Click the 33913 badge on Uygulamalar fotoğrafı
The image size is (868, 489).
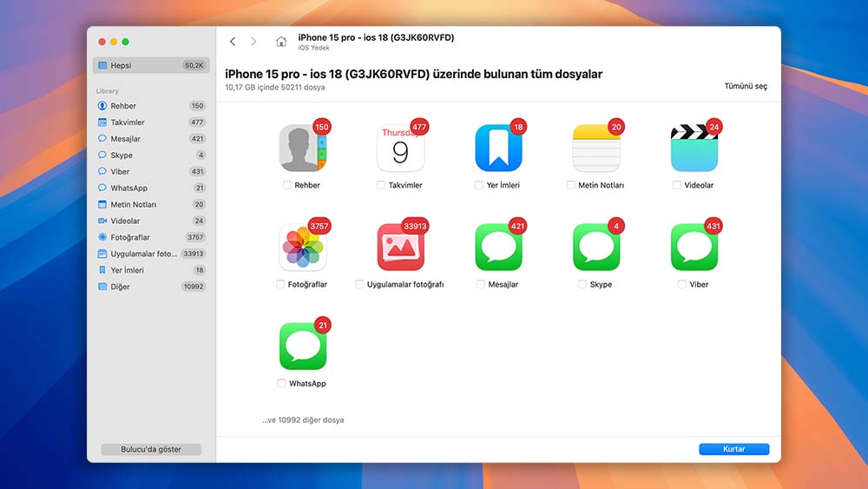point(415,226)
